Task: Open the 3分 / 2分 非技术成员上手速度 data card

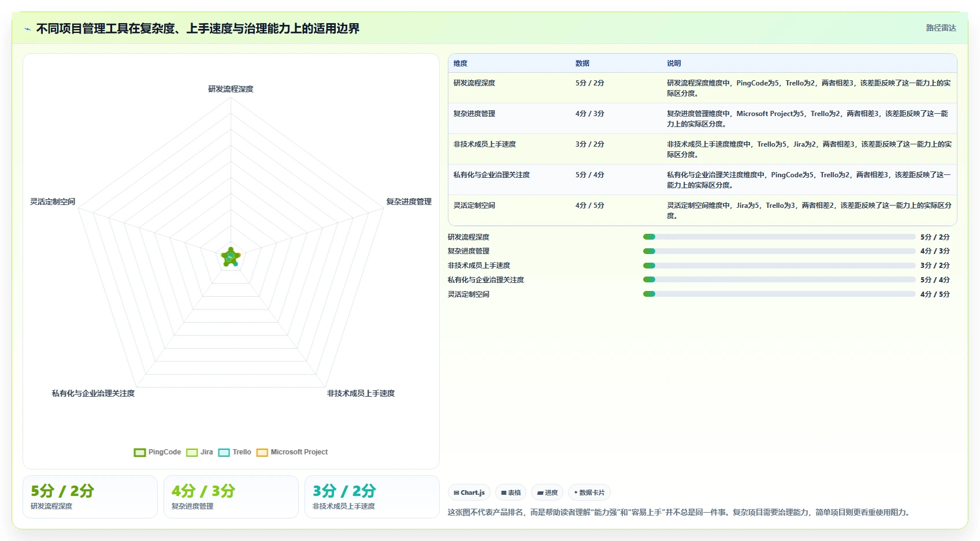Action: click(x=372, y=497)
